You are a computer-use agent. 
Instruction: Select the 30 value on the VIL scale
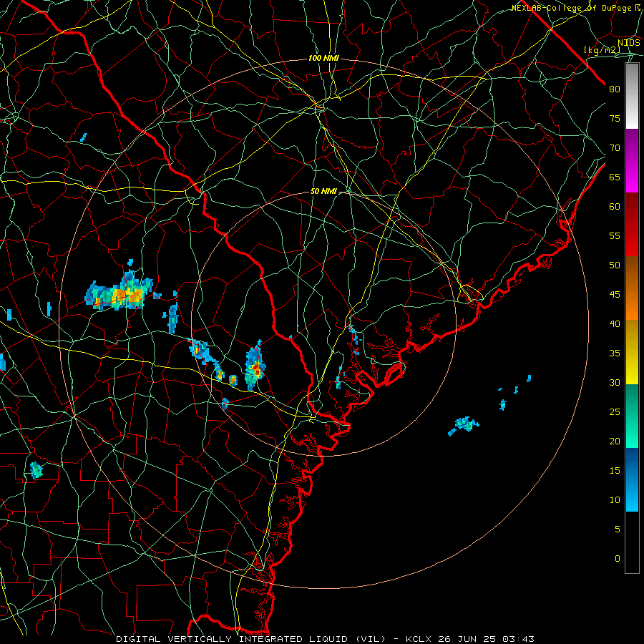[615, 383]
